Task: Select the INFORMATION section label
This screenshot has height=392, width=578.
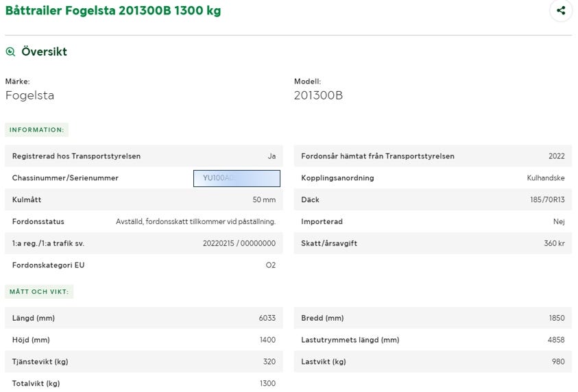Action: tap(36, 130)
